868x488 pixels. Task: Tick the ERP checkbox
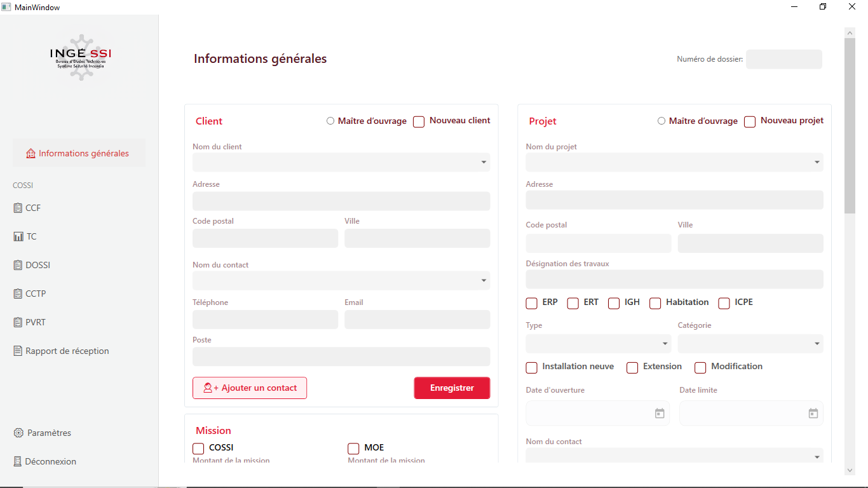click(x=532, y=303)
